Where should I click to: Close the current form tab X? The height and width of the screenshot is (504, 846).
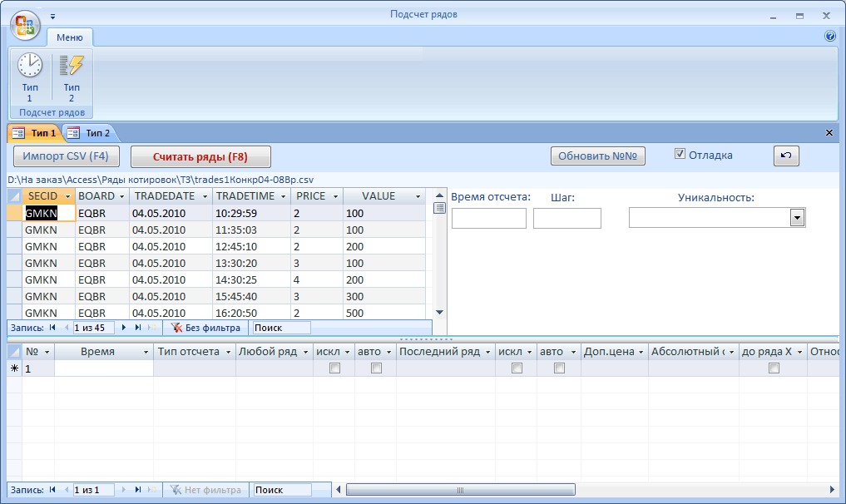pos(829,133)
